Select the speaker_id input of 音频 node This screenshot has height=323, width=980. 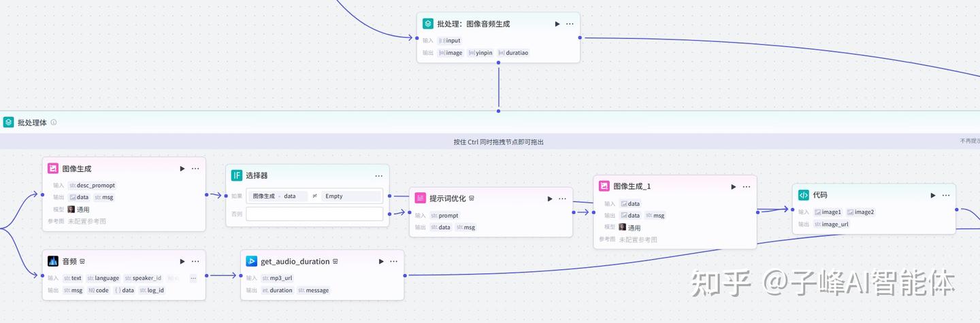pos(143,278)
